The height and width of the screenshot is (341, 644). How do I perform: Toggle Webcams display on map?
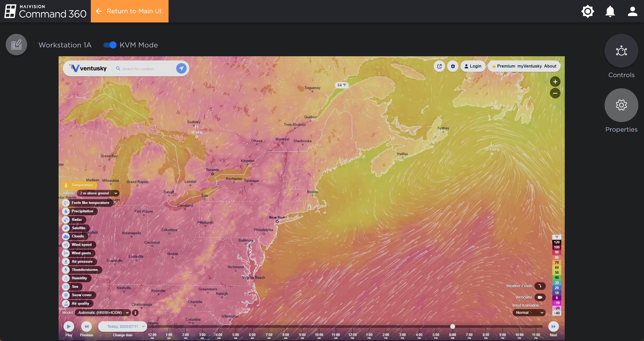click(x=540, y=297)
